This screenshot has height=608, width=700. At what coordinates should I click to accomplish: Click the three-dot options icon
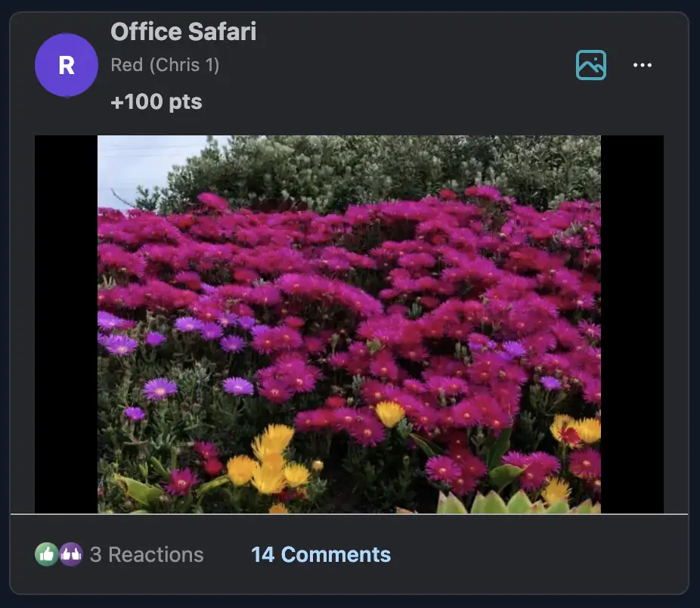point(642,65)
